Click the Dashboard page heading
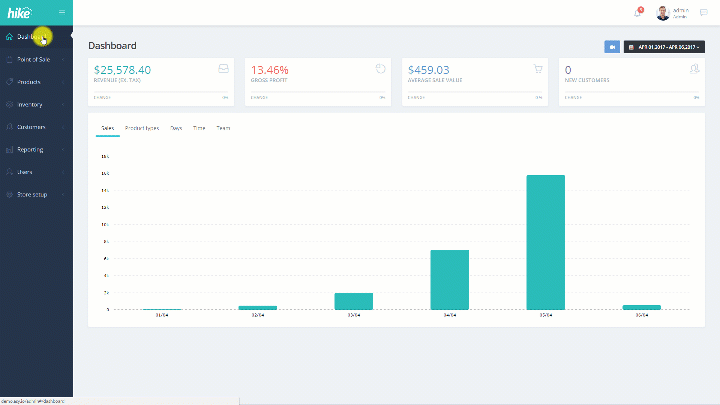The height and width of the screenshot is (405, 720). 112,45
